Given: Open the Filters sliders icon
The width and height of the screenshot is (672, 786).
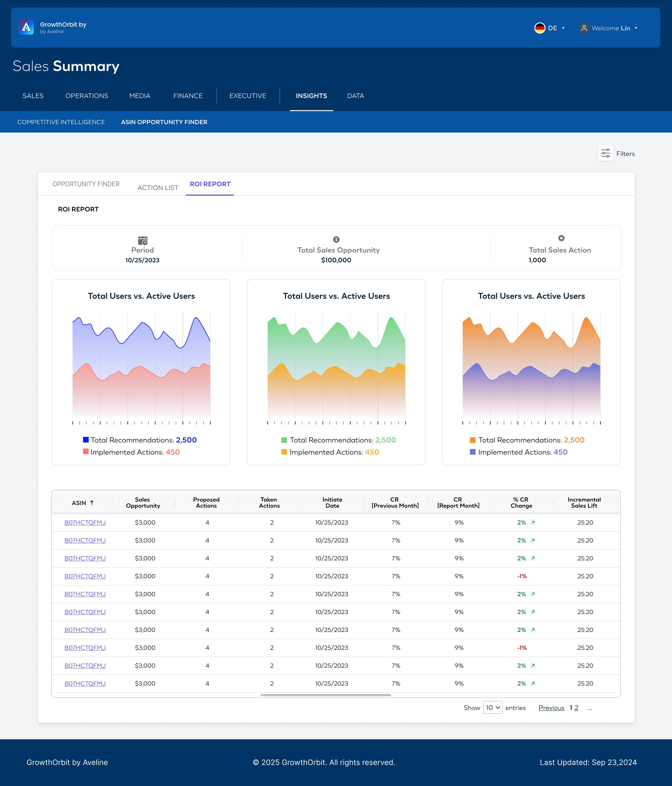Looking at the screenshot, I should pos(605,153).
